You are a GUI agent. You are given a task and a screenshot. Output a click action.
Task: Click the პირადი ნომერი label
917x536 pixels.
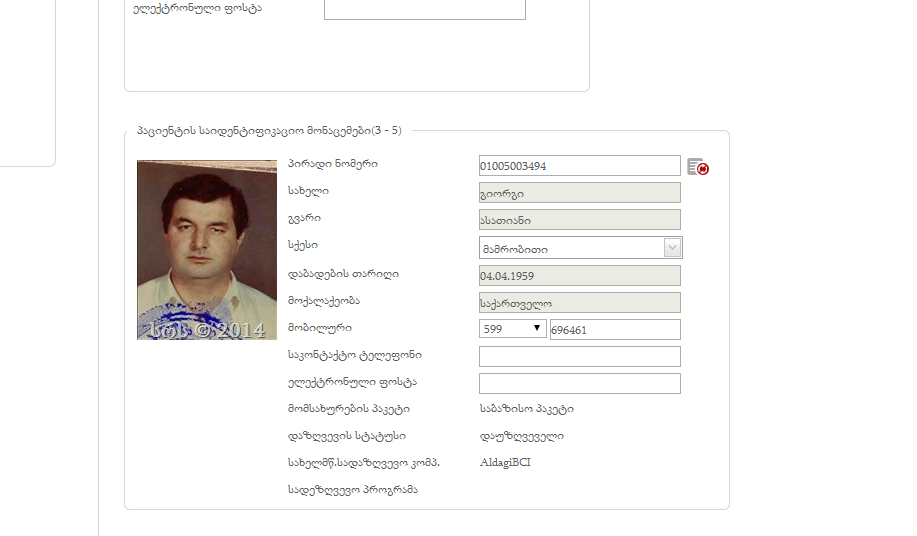(x=332, y=164)
